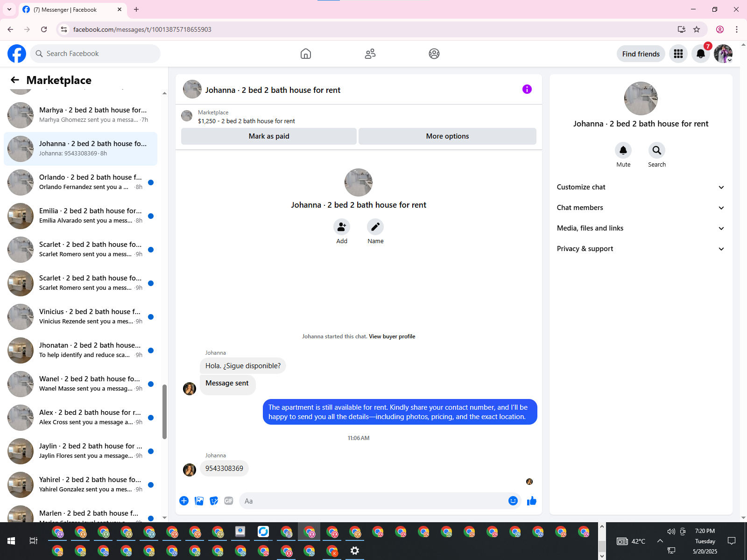Image resolution: width=747 pixels, height=560 pixels.
Task: Open the emoji picker in message box
Action: click(513, 501)
